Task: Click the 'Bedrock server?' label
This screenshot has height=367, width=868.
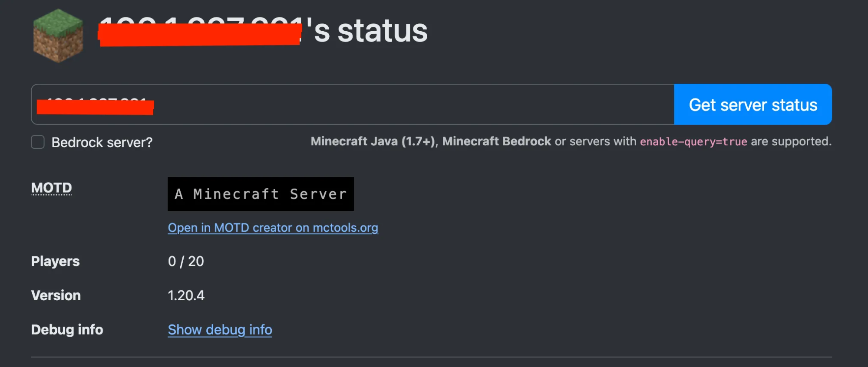Action: coord(102,142)
